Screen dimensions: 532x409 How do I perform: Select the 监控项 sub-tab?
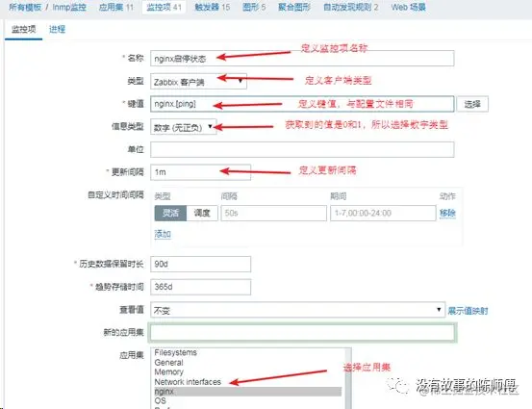[x=23, y=30]
